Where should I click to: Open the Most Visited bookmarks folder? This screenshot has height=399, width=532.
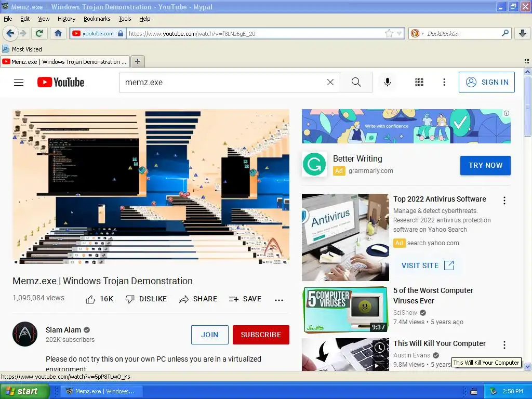pos(22,49)
